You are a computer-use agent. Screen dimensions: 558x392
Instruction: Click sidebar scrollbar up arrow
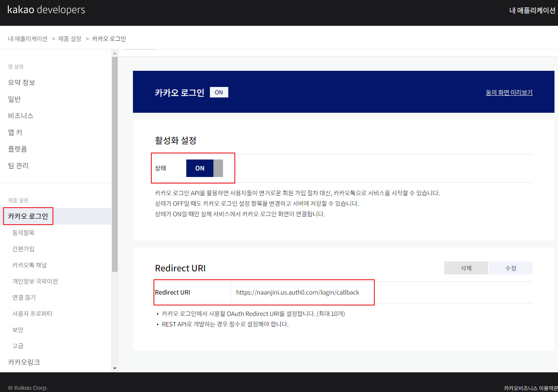tap(115, 53)
